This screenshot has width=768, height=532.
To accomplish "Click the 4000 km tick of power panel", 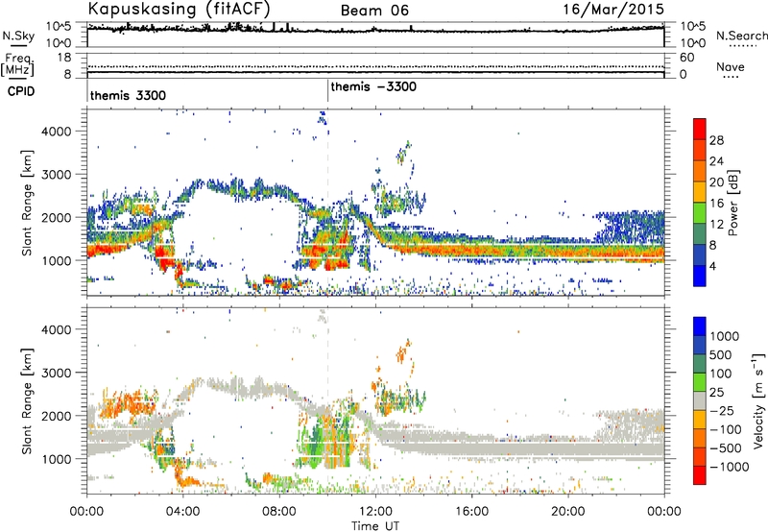I will pos(56,132).
